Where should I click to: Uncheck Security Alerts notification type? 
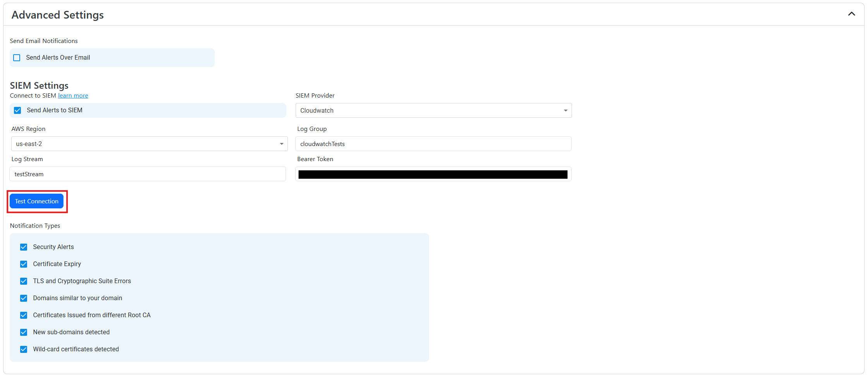coord(24,247)
